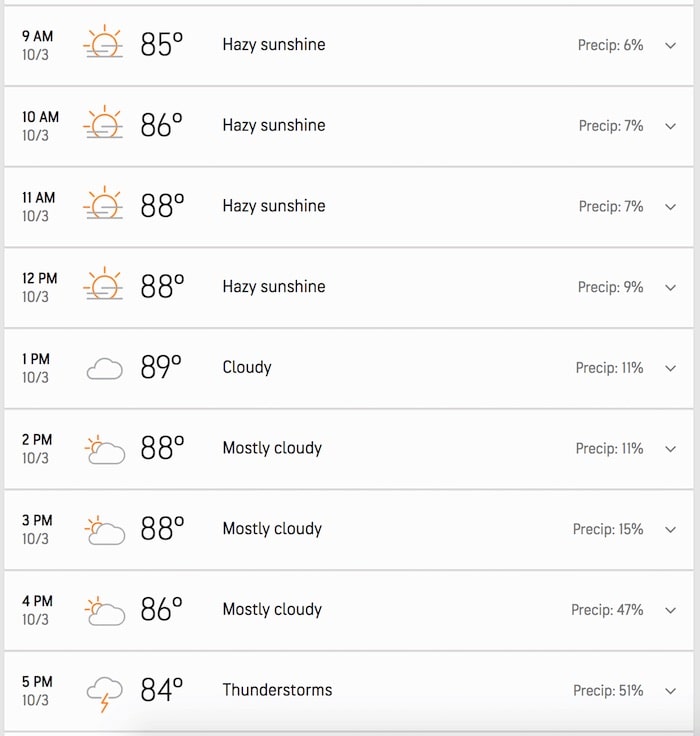The image size is (700, 736).
Task: Click the mostly cloudy icon at 4 PM
Action: (105, 610)
